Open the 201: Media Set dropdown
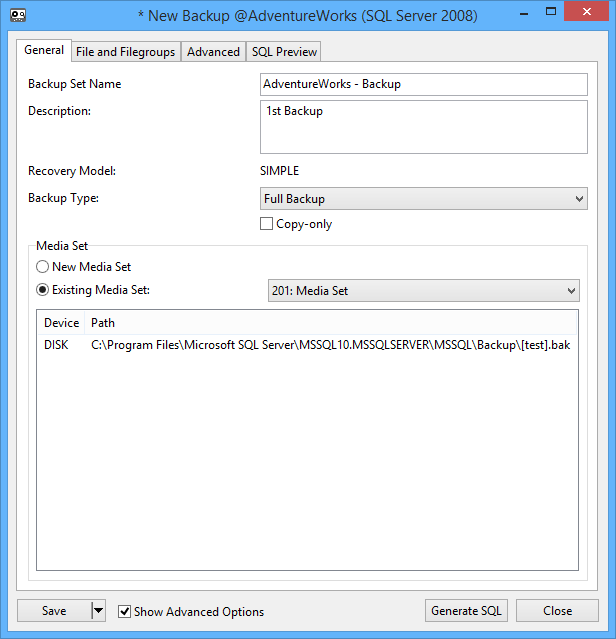This screenshot has height=639, width=616. click(x=424, y=291)
